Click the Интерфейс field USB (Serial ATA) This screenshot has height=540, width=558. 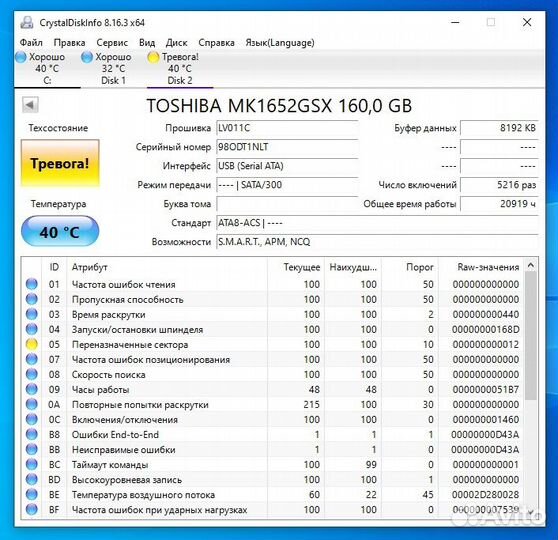(287, 166)
